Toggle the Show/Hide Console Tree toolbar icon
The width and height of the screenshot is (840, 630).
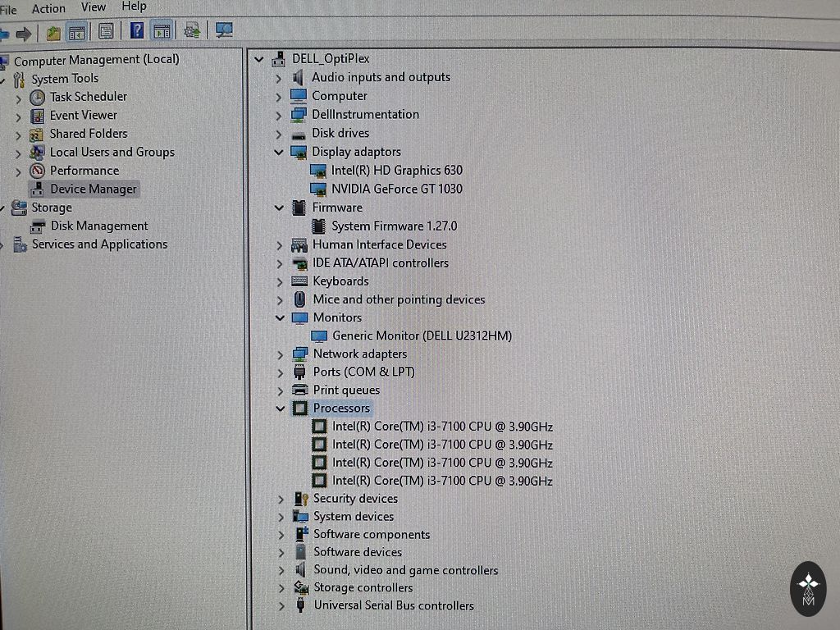(x=76, y=33)
